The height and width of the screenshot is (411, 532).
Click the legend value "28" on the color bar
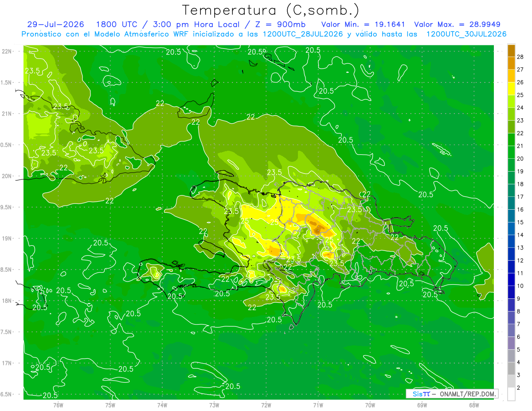click(521, 57)
